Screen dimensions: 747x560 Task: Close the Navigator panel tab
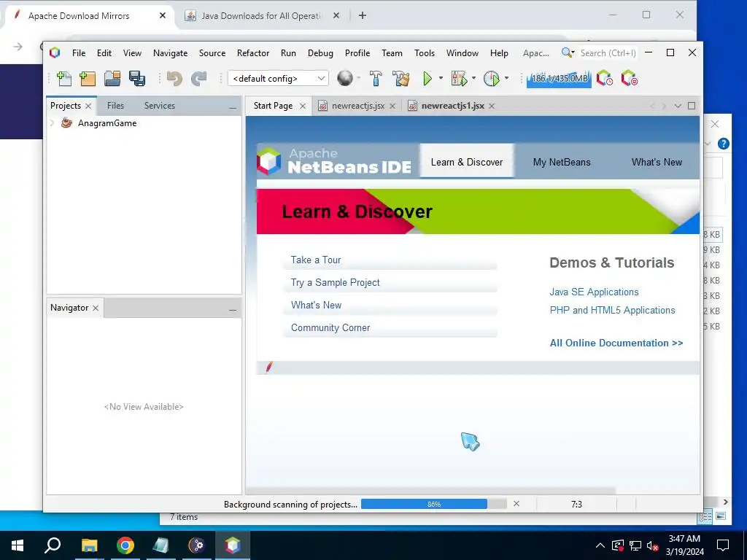point(96,308)
